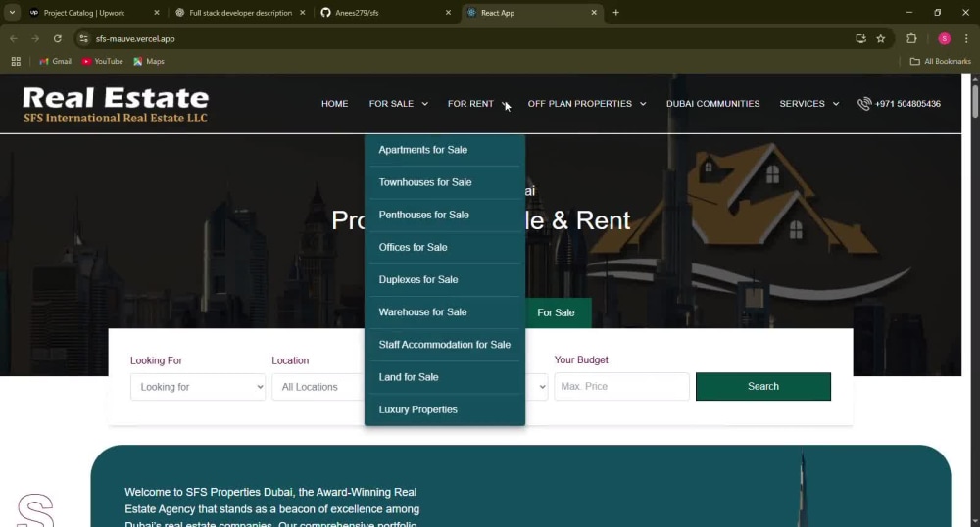
Task: View site information icon in address bar
Action: [83, 39]
